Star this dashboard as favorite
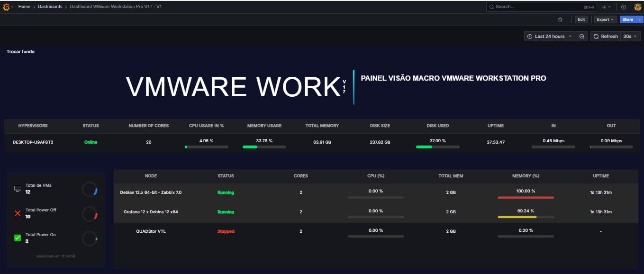Viewport: 644px width, 274px height. click(560, 19)
